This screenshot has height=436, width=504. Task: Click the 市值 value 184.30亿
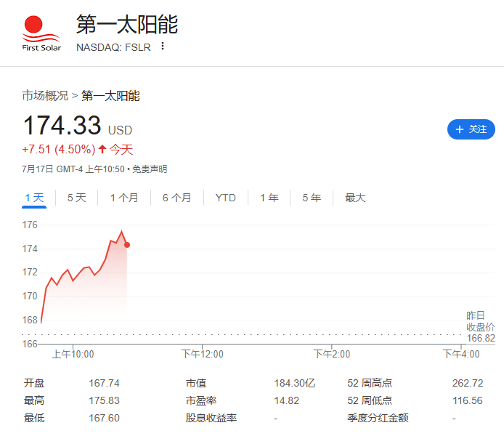[x=294, y=383]
